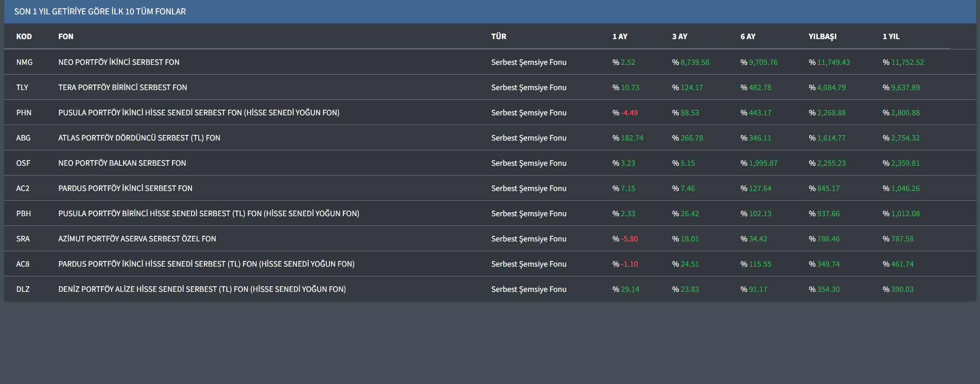Open AZİMUT PORTFÖY ASERVA SERBEST ÖZEL FON

(x=137, y=239)
